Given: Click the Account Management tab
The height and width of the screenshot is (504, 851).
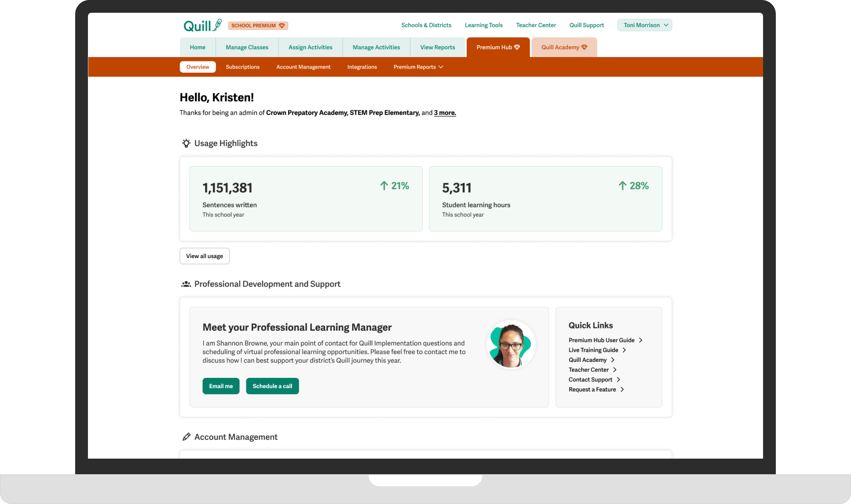Looking at the screenshot, I should 303,67.
